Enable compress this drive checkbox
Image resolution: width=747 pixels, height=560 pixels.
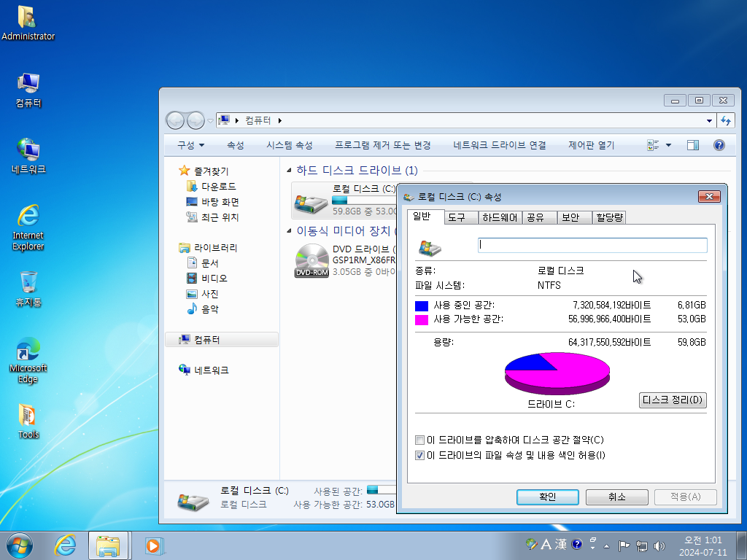coord(419,440)
